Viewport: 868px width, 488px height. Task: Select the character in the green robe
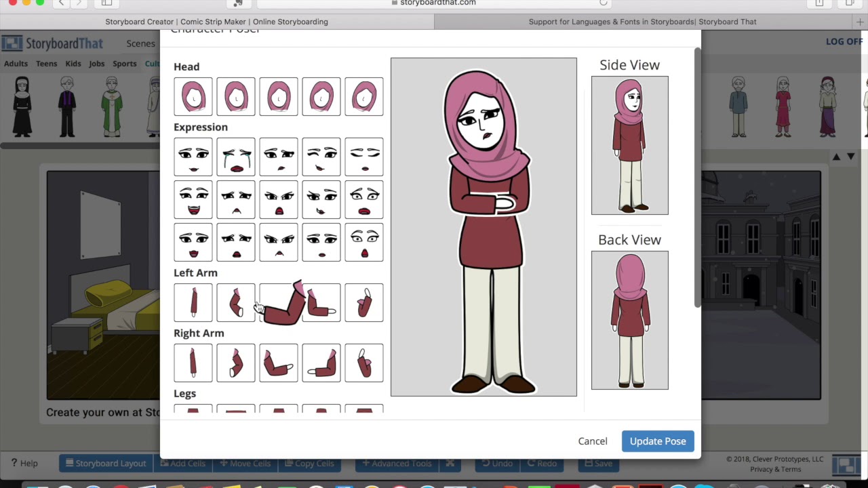[112, 106]
